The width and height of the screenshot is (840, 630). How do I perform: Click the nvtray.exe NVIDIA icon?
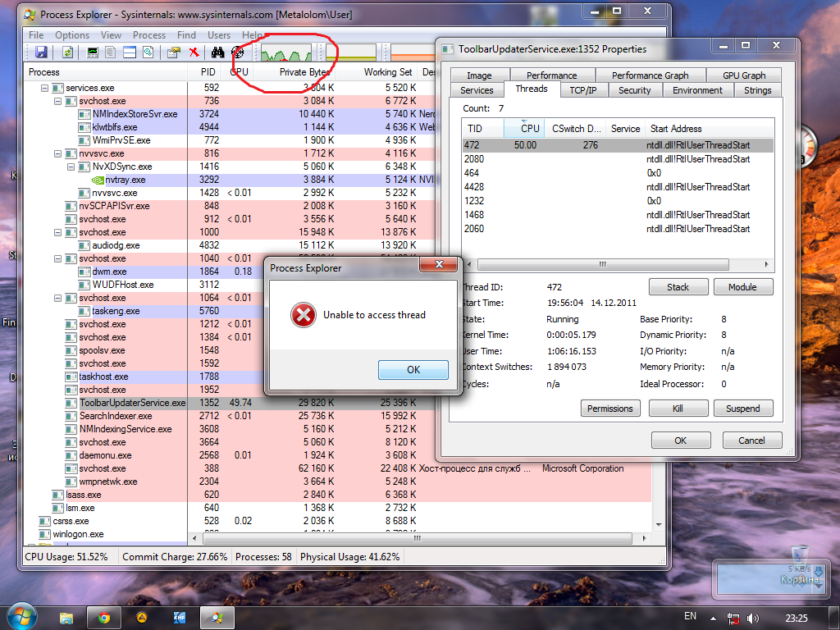click(98, 180)
